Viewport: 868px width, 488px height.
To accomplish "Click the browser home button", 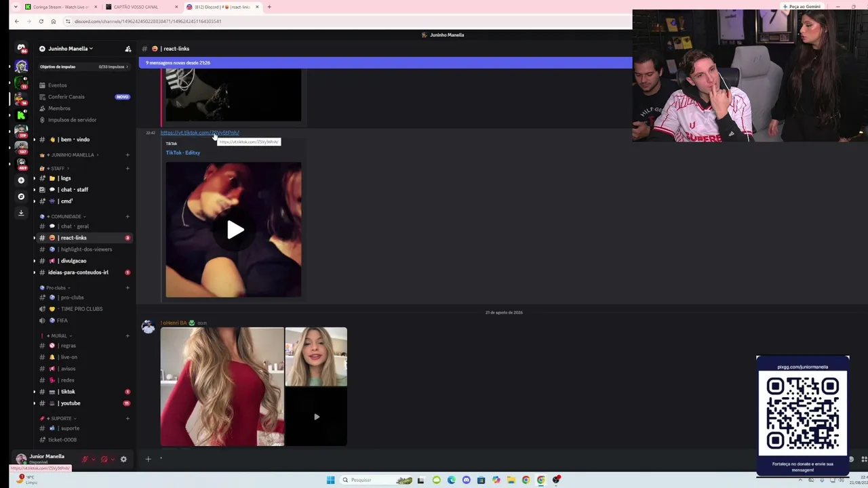I will point(54,21).
